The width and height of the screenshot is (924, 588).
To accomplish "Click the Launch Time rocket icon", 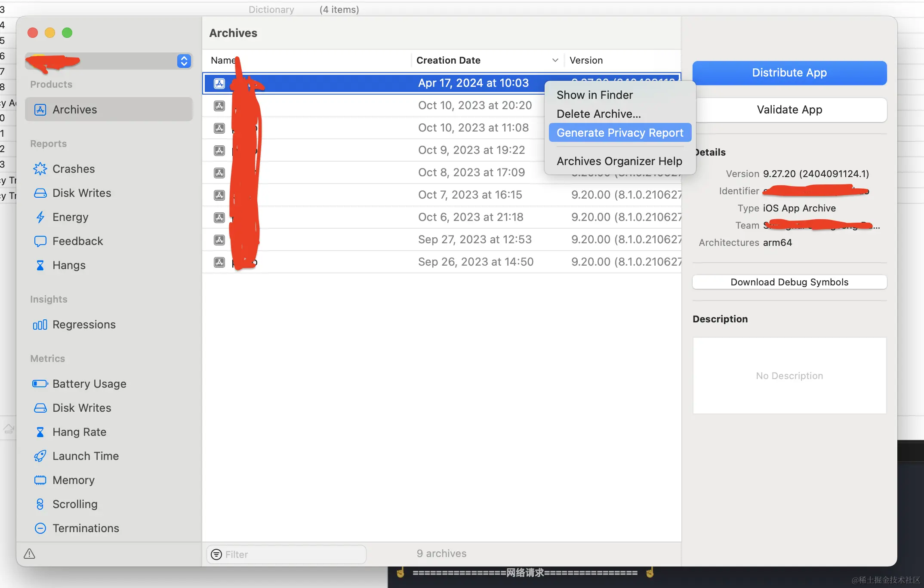I will point(40,456).
